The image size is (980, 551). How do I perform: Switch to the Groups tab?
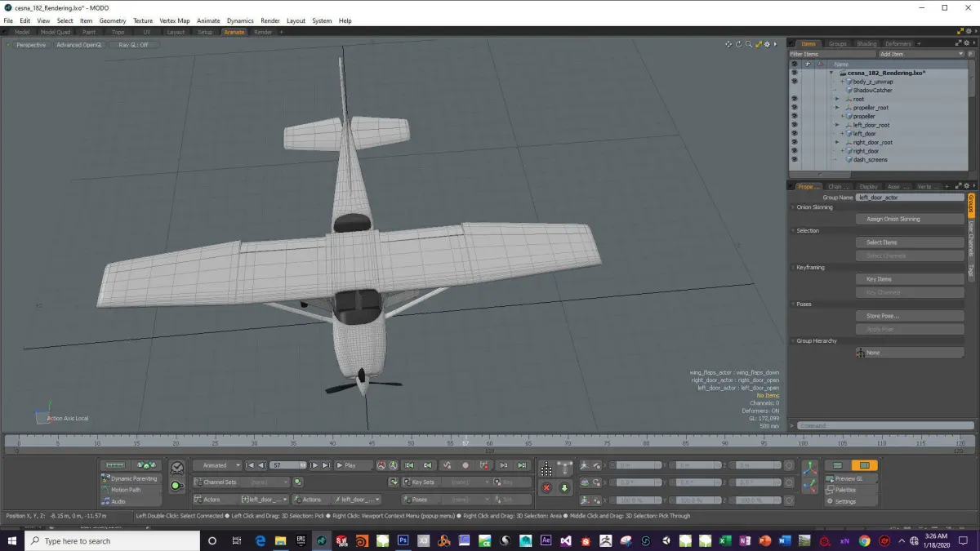pyautogui.click(x=837, y=43)
